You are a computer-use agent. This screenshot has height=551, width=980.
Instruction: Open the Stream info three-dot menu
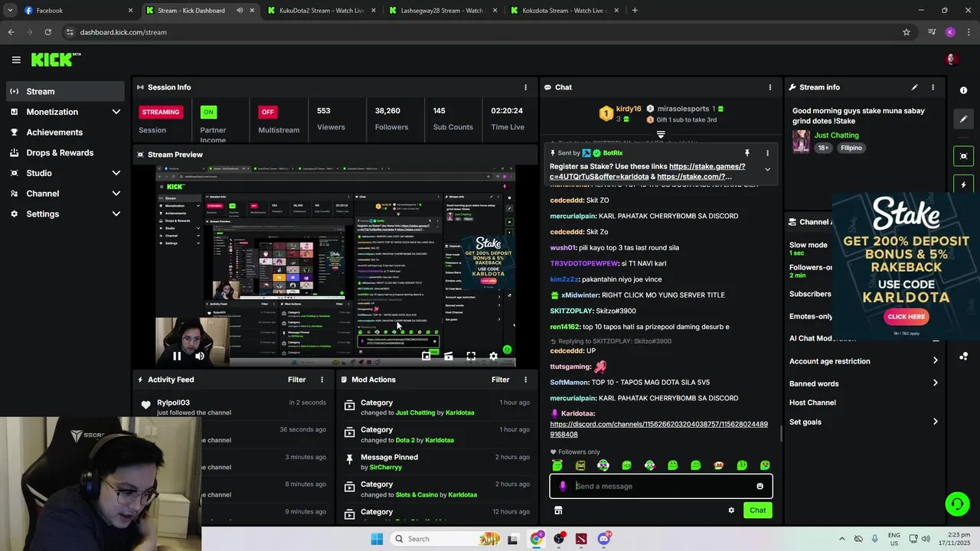pyautogui.click(x=933, y=87)
